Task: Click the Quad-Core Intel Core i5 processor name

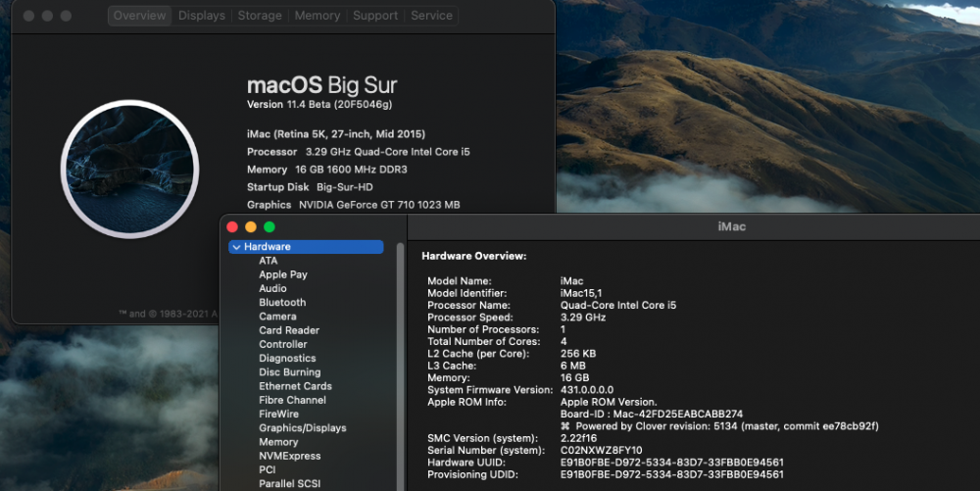Action: pyautogui.click(x=618, y=306)
